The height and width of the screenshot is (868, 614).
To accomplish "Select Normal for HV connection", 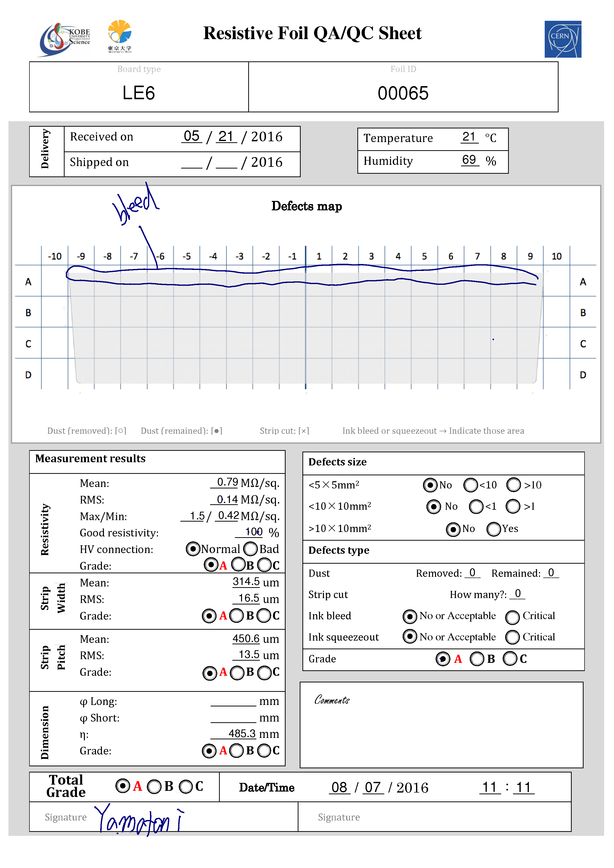I will 193,549.
